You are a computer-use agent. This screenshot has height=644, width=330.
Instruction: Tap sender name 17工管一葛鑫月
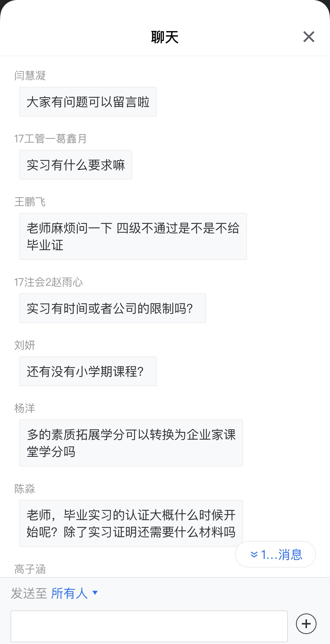pyautogui.click(x=50, y=139)
